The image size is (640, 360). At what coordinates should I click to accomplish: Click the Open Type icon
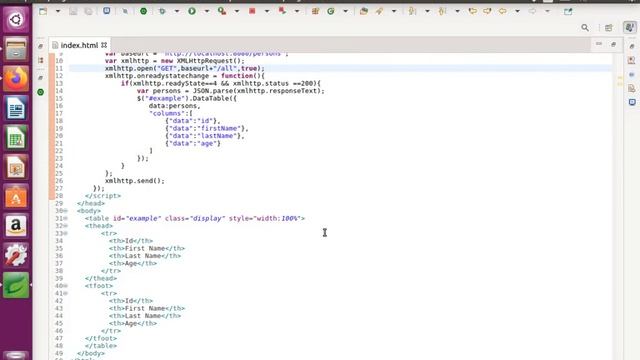(x=364, y=11)
